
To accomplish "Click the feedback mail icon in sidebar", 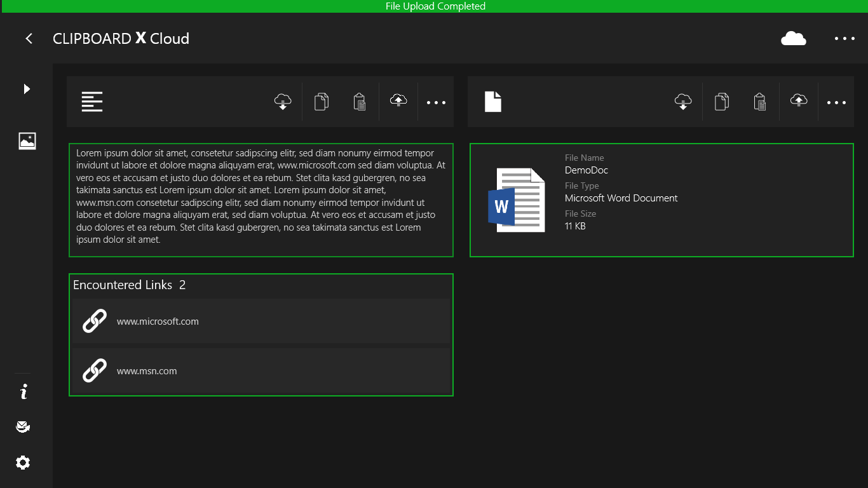I will pyautogui.click(x=24, y=427).
